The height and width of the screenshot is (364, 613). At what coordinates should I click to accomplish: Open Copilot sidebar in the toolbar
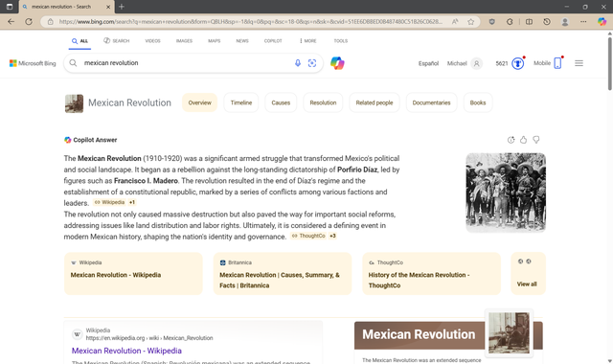tap(602, 22)
